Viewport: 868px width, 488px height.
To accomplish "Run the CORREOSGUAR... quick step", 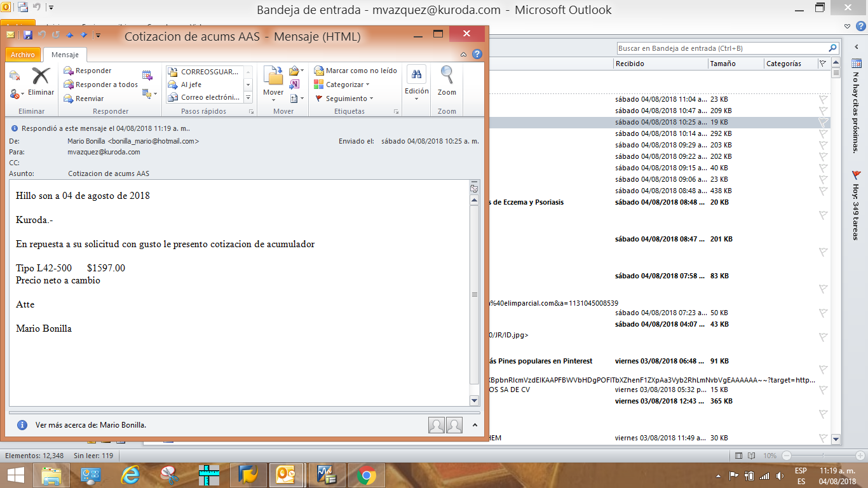I will pyautogui.click(x=203, y=72).
